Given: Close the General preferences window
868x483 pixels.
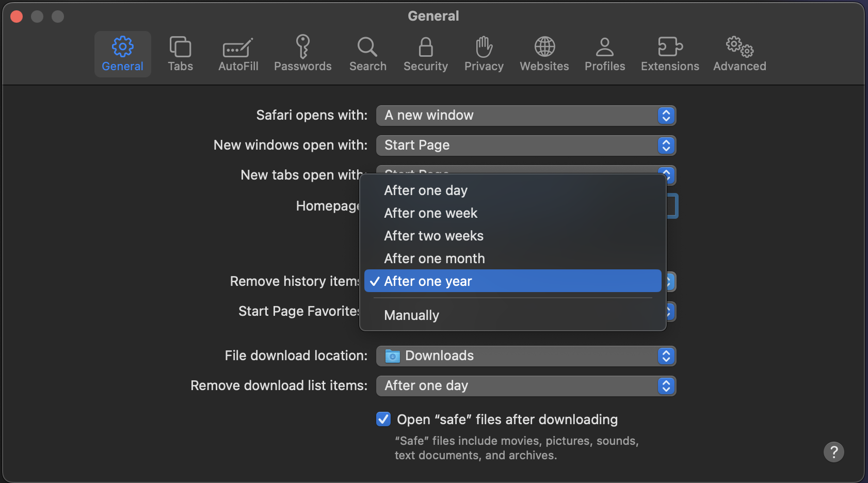Looking at the screenshot, I should [17, 17].
